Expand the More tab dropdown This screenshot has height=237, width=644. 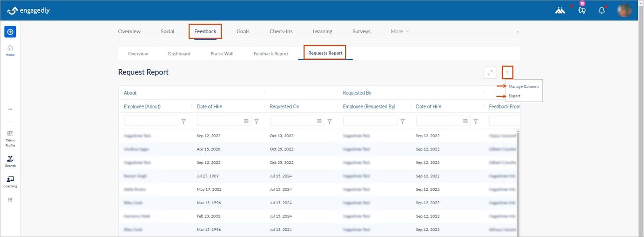(x=400, y=31)
